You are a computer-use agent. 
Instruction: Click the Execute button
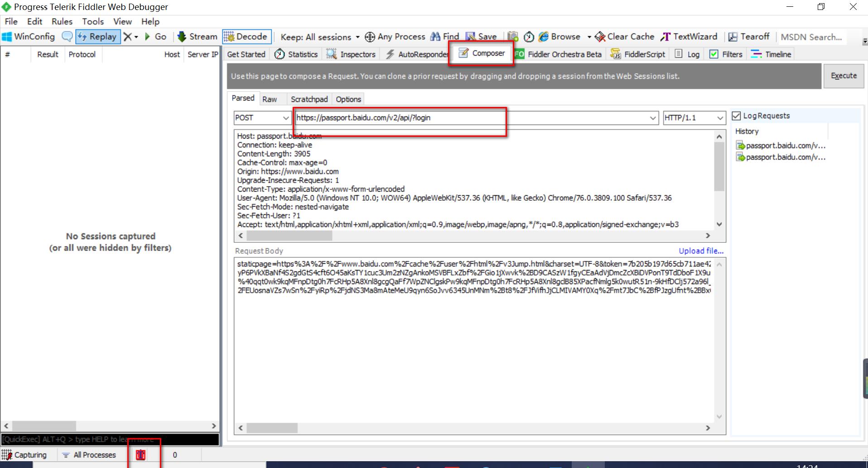[x=844, y=76]
